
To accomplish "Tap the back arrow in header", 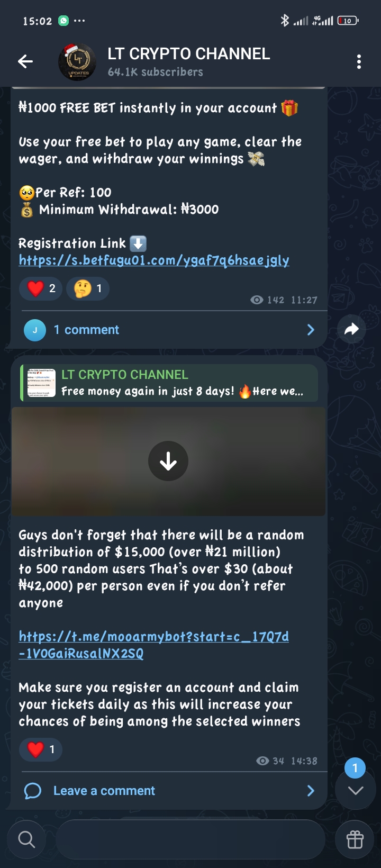I will 25,62.
